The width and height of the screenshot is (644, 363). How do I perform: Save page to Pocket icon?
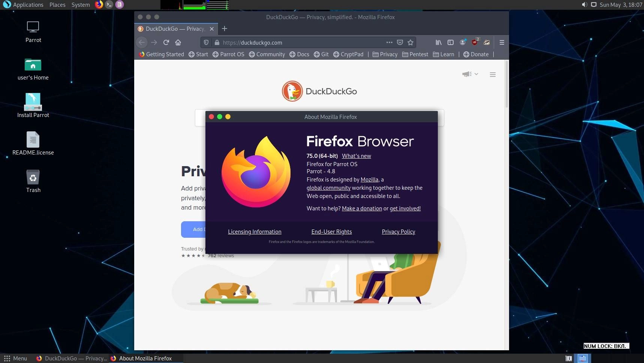(x=400, y=42)
